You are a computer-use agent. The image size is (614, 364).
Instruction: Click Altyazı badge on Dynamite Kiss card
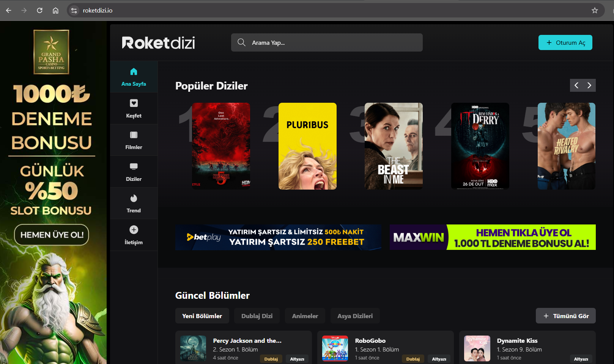[581, 359]
